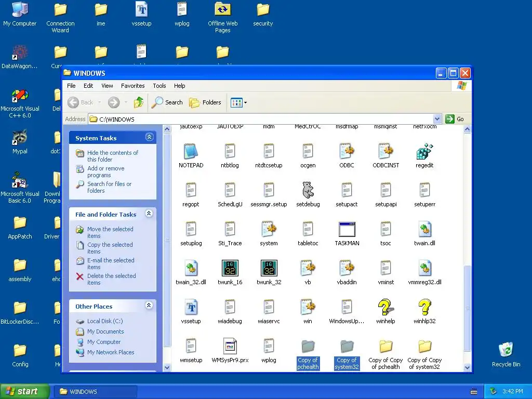
Task: Click the Go button beside address bar
Action: [455, 119]
